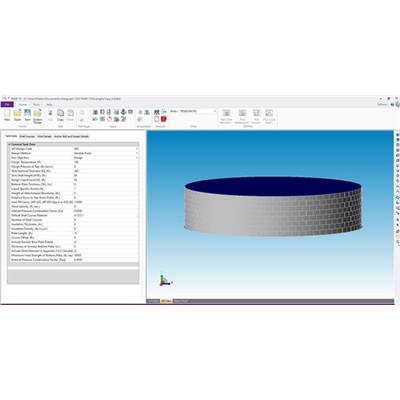Switch to the Tools ribbon tab
400x400 pixels.
(x=36, y=104)
